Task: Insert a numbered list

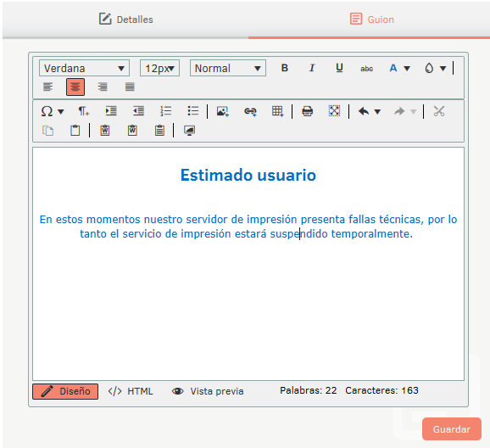Action: pyautogui.click(x=165, y=111)
